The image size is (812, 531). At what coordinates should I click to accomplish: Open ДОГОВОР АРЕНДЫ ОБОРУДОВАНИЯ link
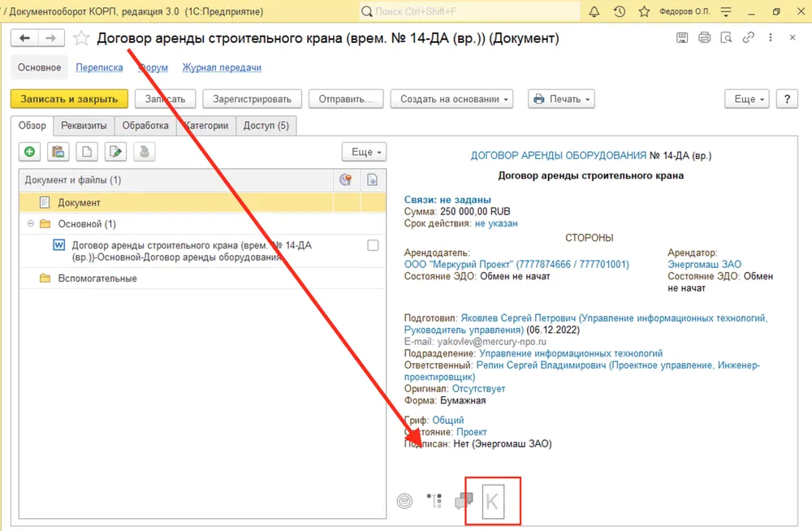tap(559, 155)
